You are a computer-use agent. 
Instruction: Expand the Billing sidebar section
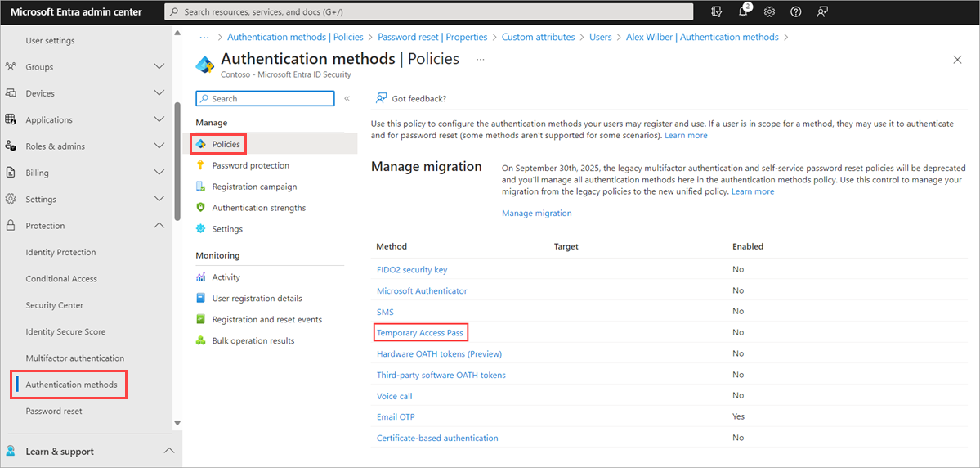pos(159,173)
